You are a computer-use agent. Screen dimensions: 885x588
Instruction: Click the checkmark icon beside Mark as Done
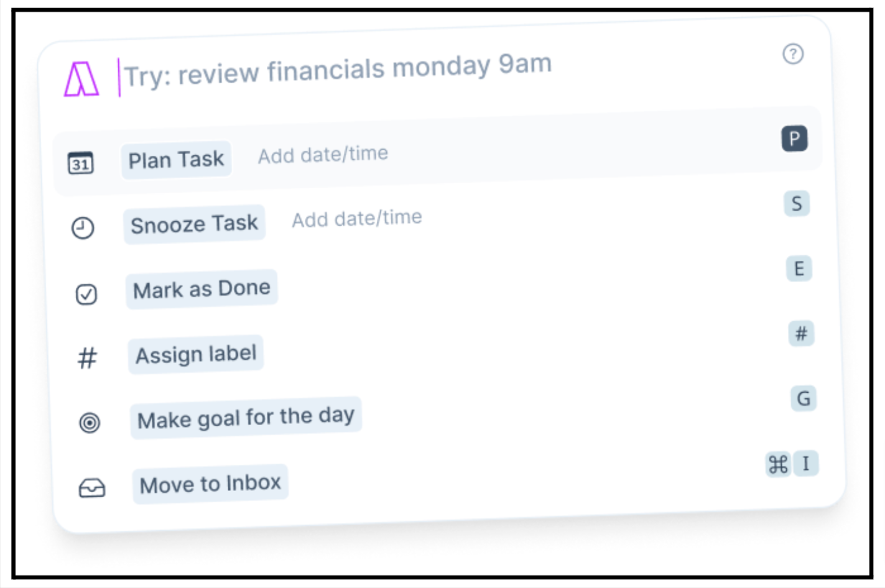[86, 294]
